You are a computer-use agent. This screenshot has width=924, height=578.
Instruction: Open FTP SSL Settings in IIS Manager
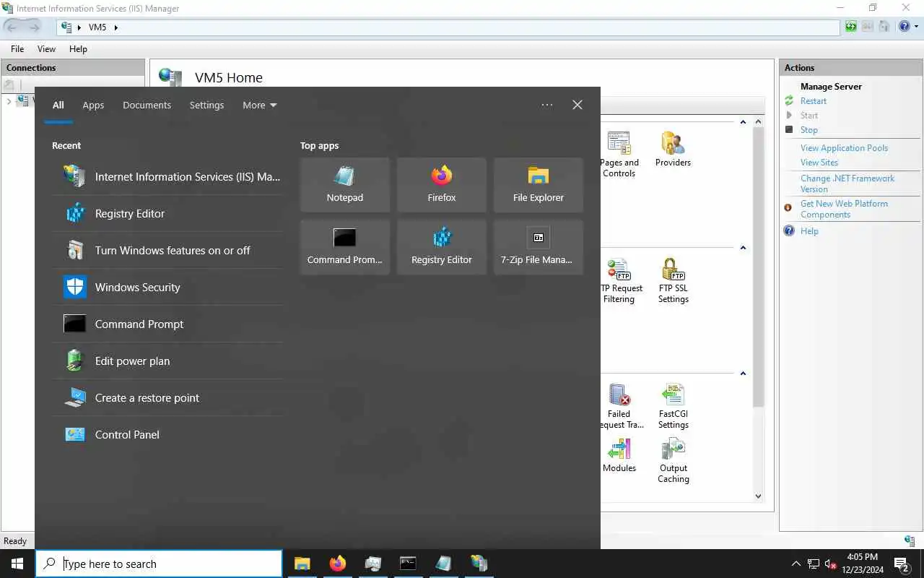point(673,281)
